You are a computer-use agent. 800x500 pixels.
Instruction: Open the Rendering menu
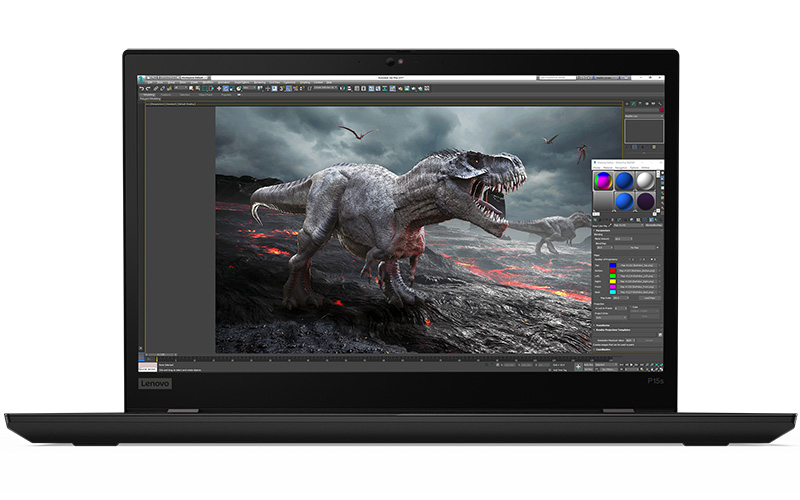[259, 83]
